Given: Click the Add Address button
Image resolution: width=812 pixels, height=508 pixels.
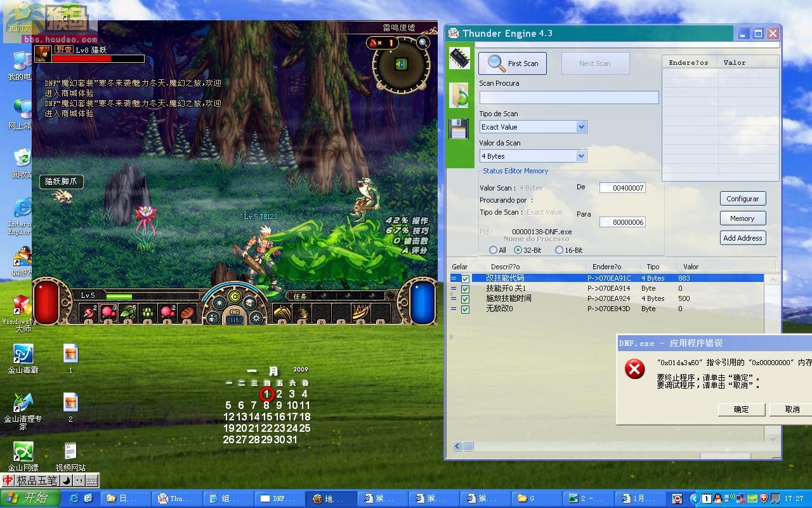Looking at the screenshot, I should (743, 238).
